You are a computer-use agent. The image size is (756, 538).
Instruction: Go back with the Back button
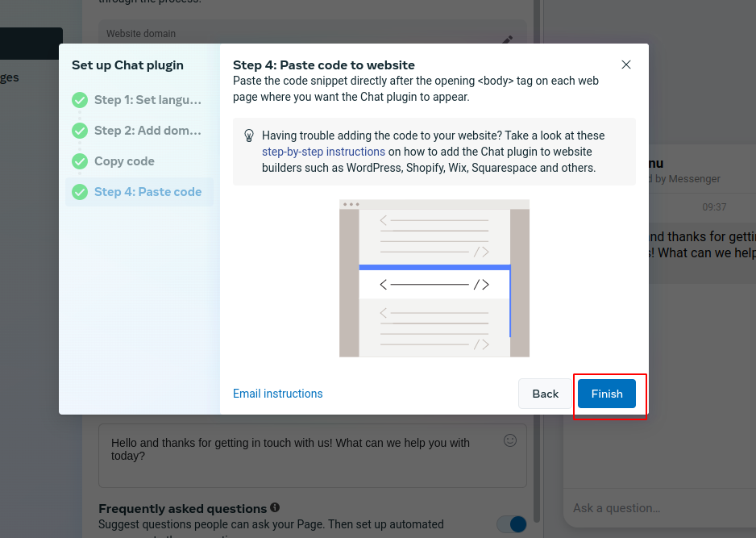click(545, 394)
